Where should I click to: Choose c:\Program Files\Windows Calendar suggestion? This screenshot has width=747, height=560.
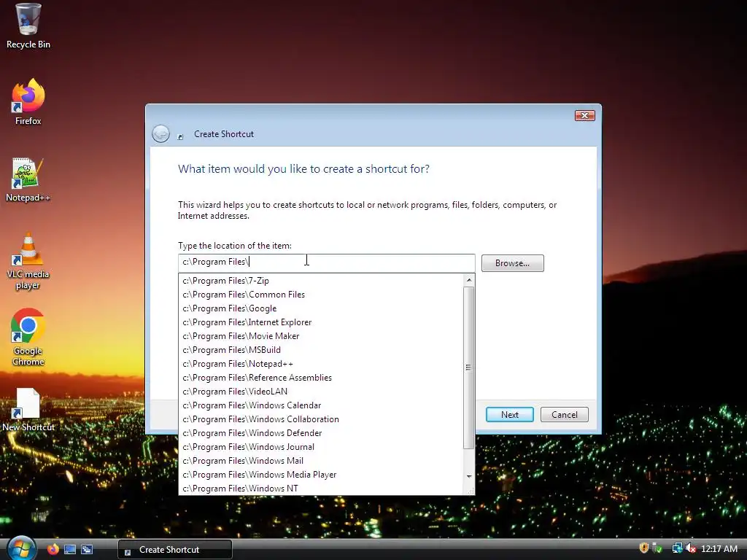[321, 405]
